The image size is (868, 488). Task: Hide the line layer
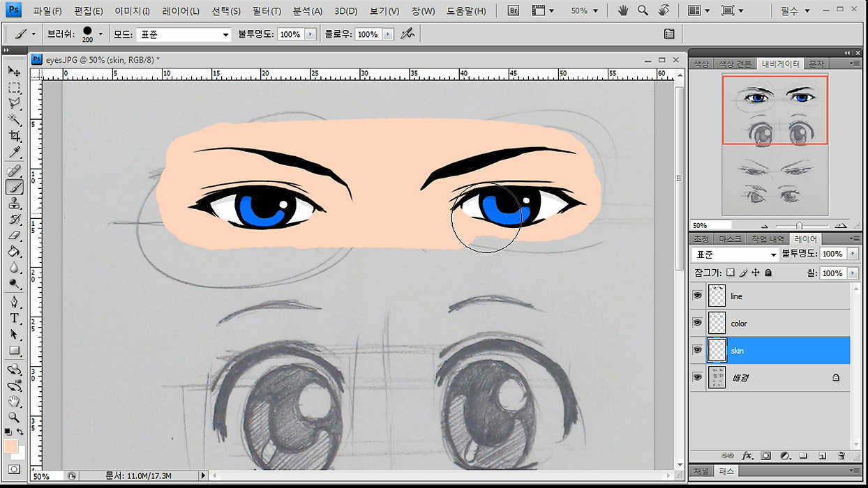coord(697,296)
